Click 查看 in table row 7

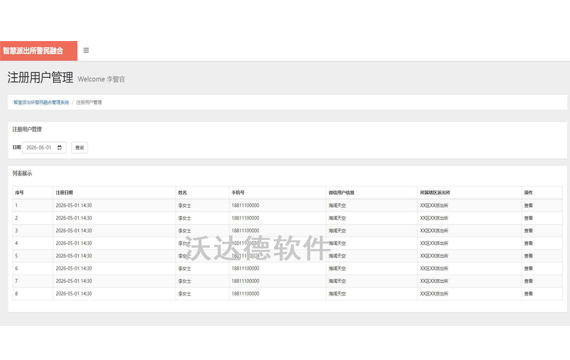click(x=528, y=281)
